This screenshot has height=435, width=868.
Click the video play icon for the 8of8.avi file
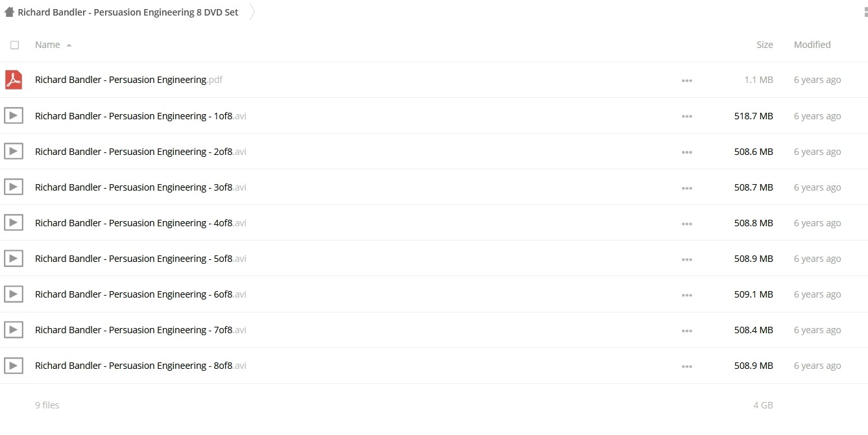[14, 366]
